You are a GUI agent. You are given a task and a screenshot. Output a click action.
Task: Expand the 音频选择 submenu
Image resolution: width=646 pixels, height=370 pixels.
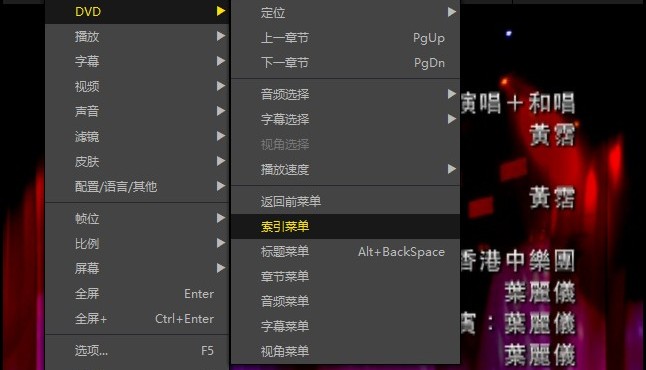point(345,94)
